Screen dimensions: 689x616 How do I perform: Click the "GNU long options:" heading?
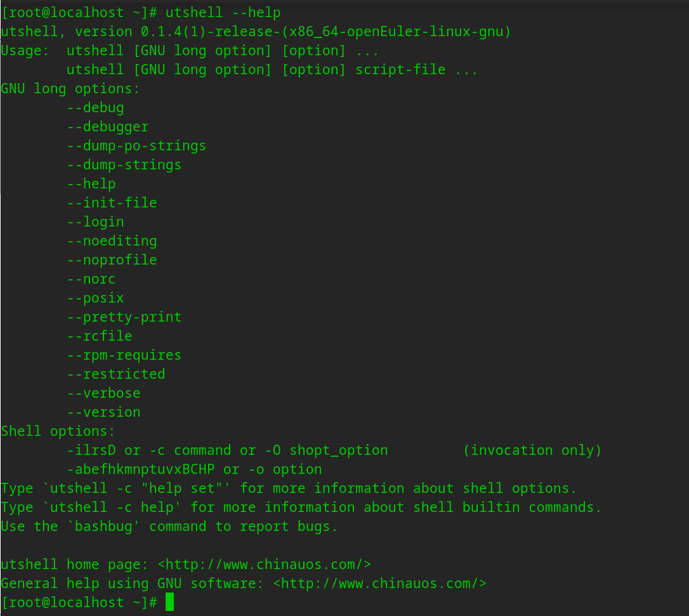pyautogui.click(x=70, y=89)
